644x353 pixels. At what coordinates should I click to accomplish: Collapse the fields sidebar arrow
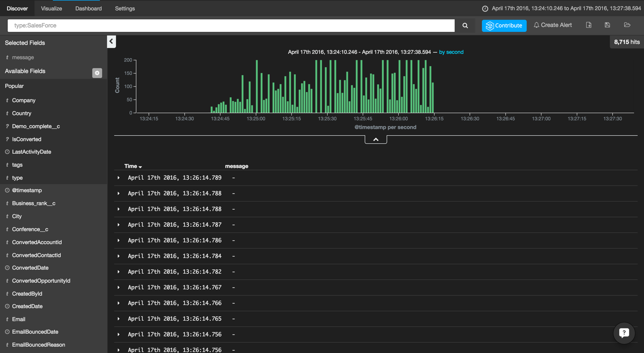click(111, 42)
